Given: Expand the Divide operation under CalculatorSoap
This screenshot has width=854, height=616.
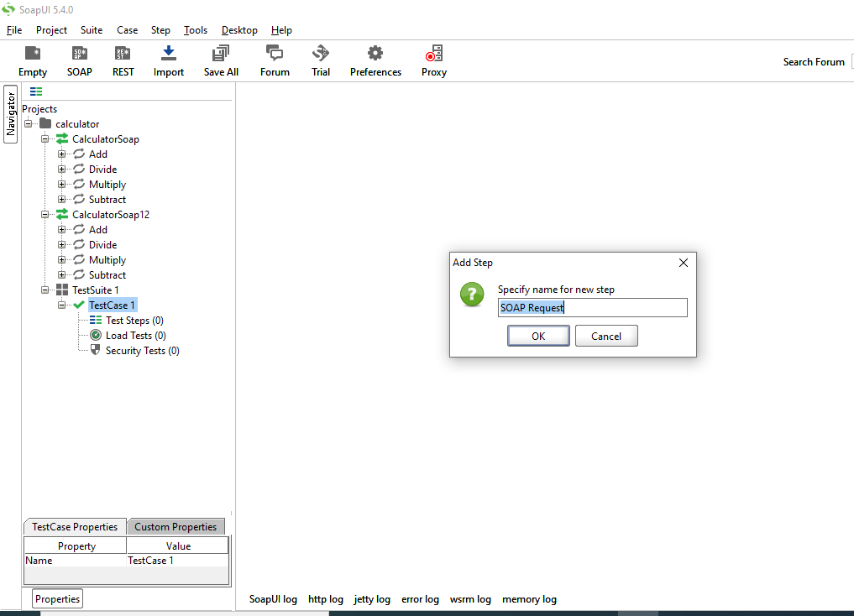Looking at the screenshot, I should pos(61,170).
